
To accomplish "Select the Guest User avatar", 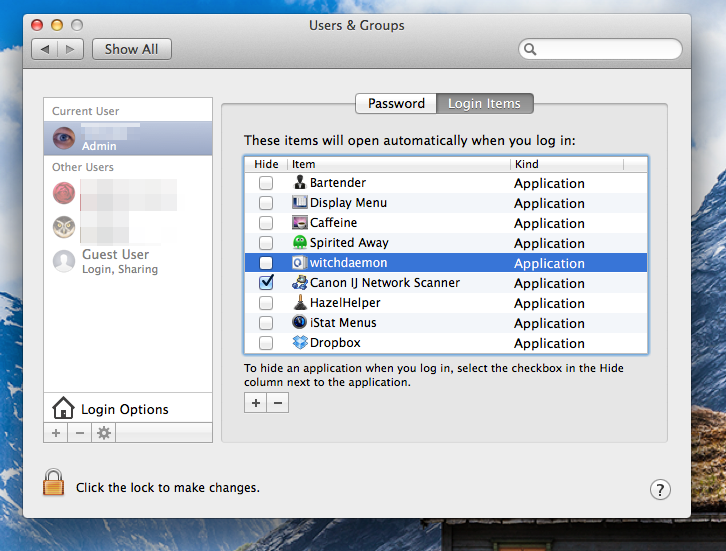I will coord(64,261).
